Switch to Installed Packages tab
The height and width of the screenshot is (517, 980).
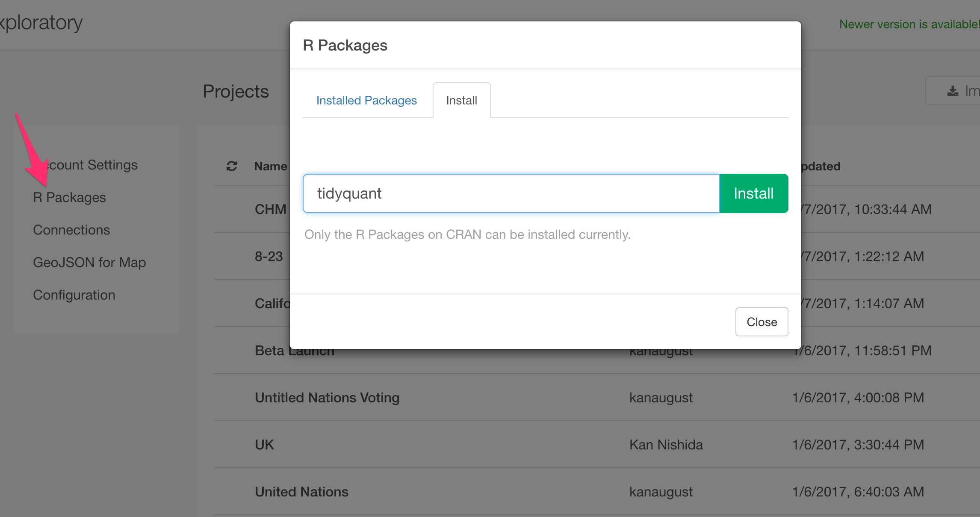point(366,100)
